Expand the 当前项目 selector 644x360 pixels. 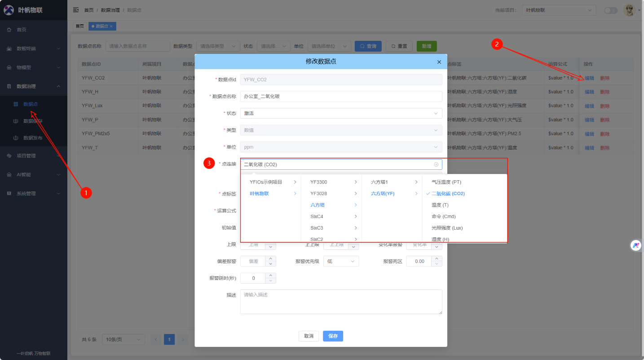(x=558, y=10)
